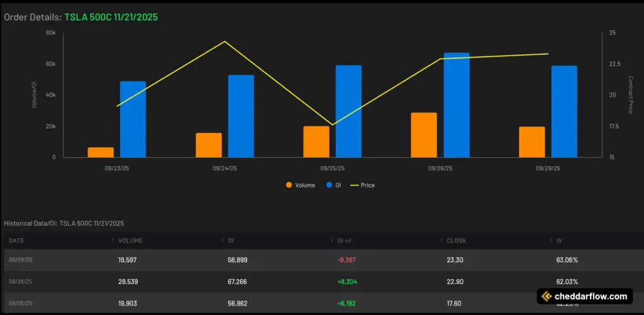Click the orange Volume bar for 09/23/25
Image resolution: width=644 pixels, height=315 pixels.
[101, 152]
